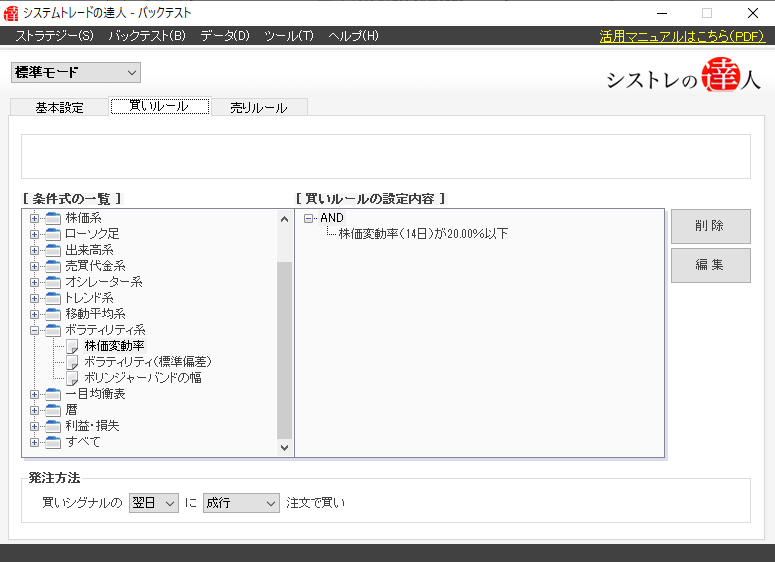The image size is (775, 562).
Task: Expand the 利益・損失 tree node
Action: click(34, 426)
